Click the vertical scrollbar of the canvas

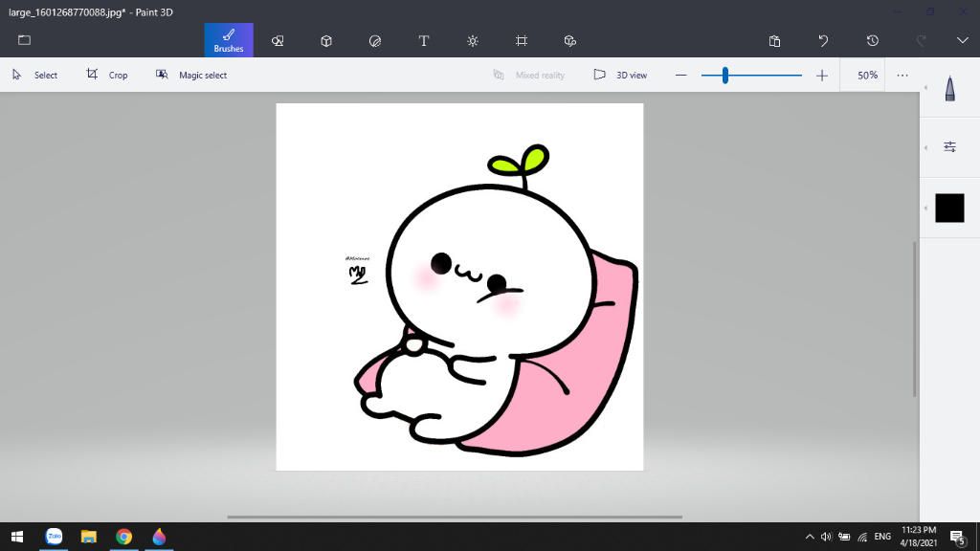[x=914, y=320]
